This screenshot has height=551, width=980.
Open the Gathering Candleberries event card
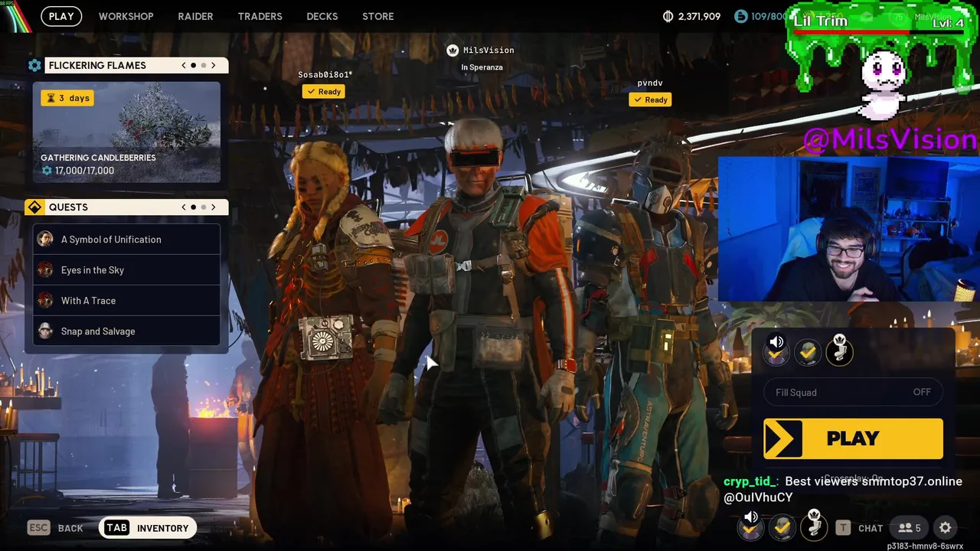126,132
